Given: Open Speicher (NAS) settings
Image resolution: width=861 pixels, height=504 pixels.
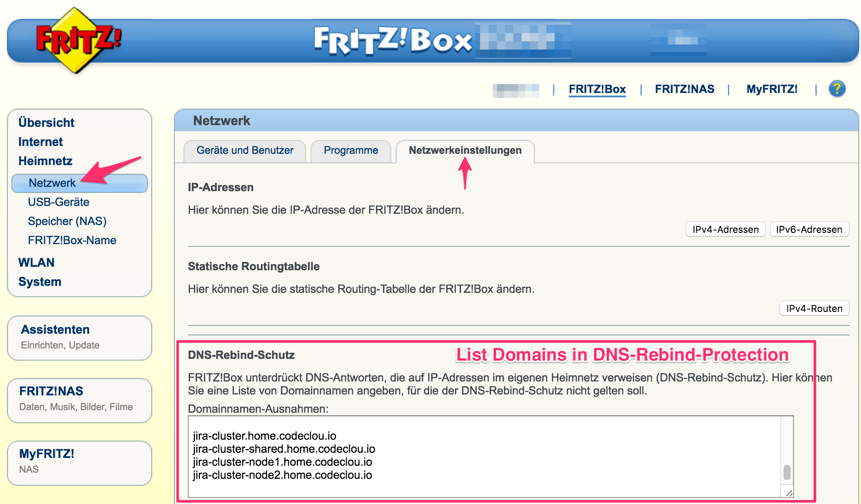Looking at the screenshot, I should (67, 221).
